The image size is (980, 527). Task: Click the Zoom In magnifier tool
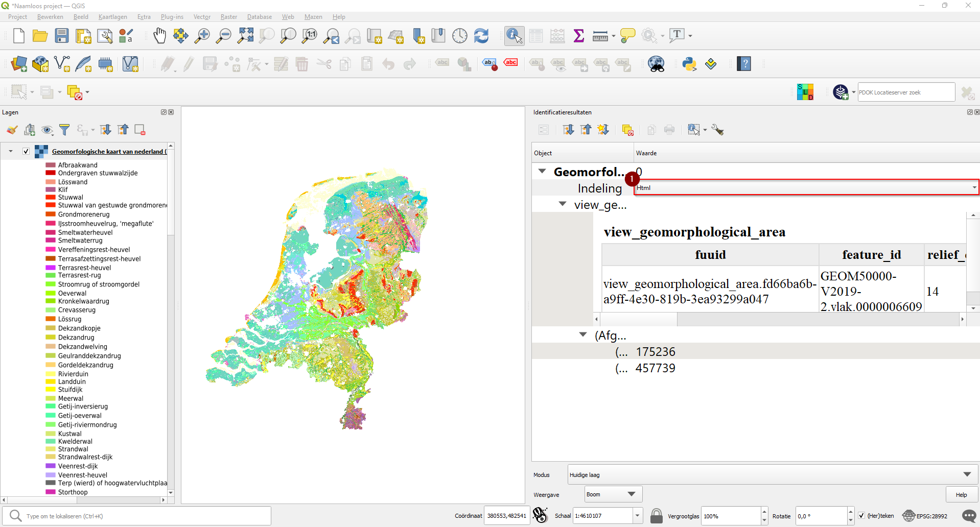[x=202, y=36]
